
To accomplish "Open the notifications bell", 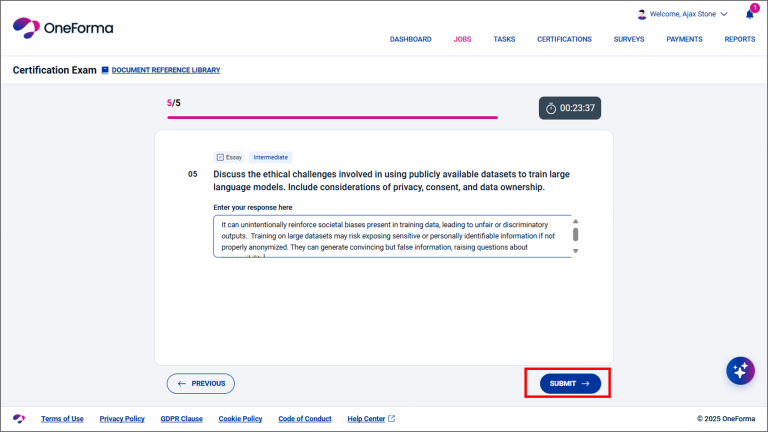I will point(750,14).
